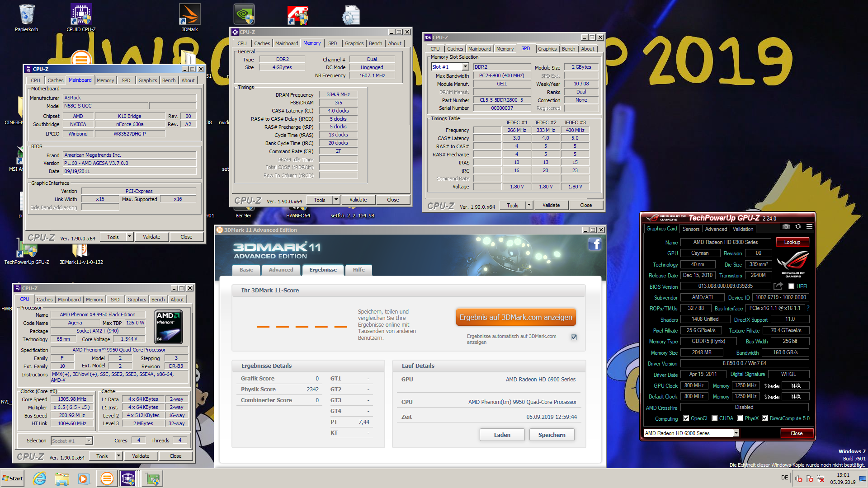
Task: Expand Tools dropdown in CPU-Z Mainboard window
Action: point(129,237)
